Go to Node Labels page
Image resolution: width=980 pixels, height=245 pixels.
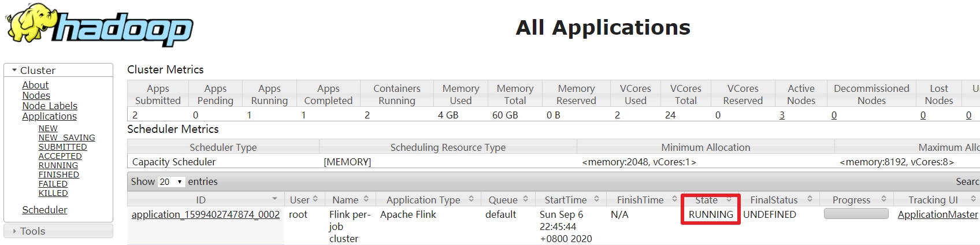coord(50,106)
